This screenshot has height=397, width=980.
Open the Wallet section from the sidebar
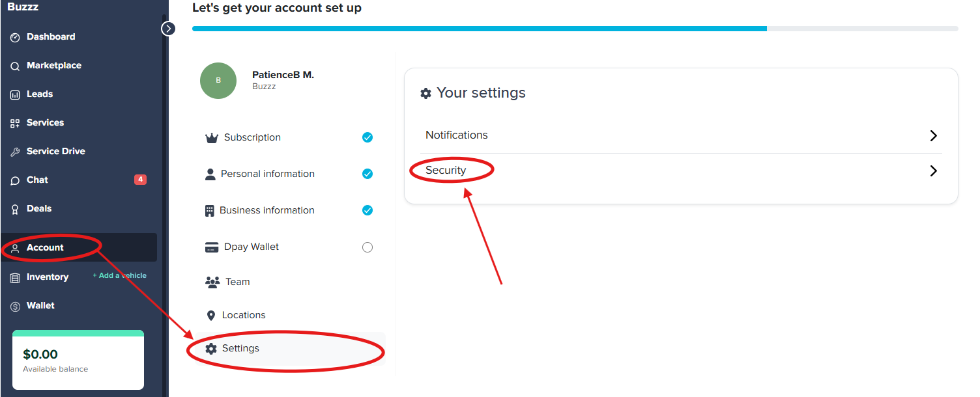pos(40,305)
